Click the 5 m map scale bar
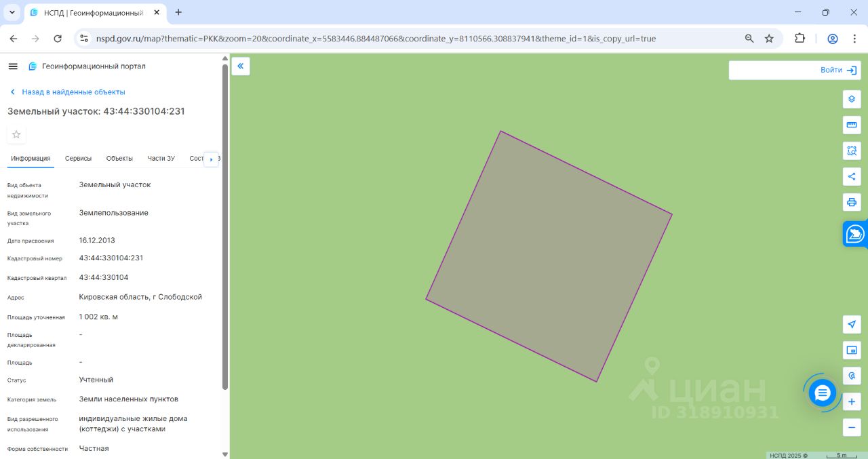This screenshot has height=459, width=868. pyautogui.click(x=841, y=455)
